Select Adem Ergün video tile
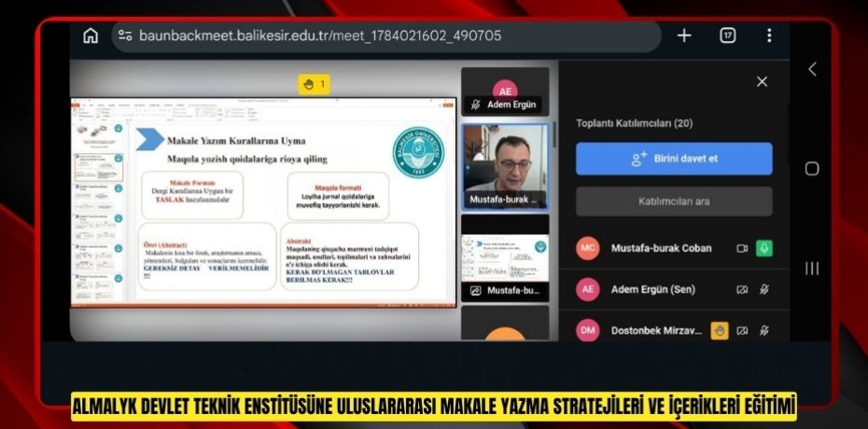Image resolution: width=868 pixels, height=429 pixels. 505,91
